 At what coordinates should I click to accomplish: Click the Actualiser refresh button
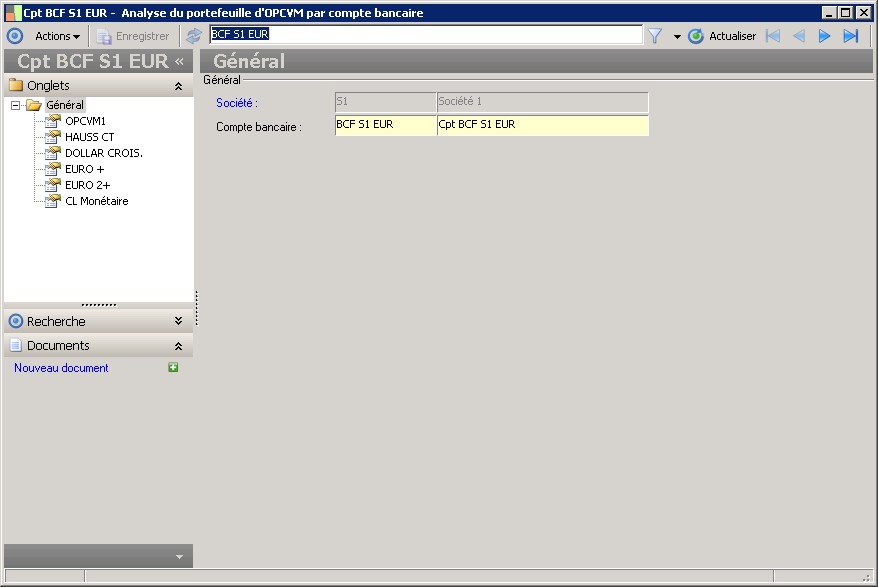coord(722,36)
